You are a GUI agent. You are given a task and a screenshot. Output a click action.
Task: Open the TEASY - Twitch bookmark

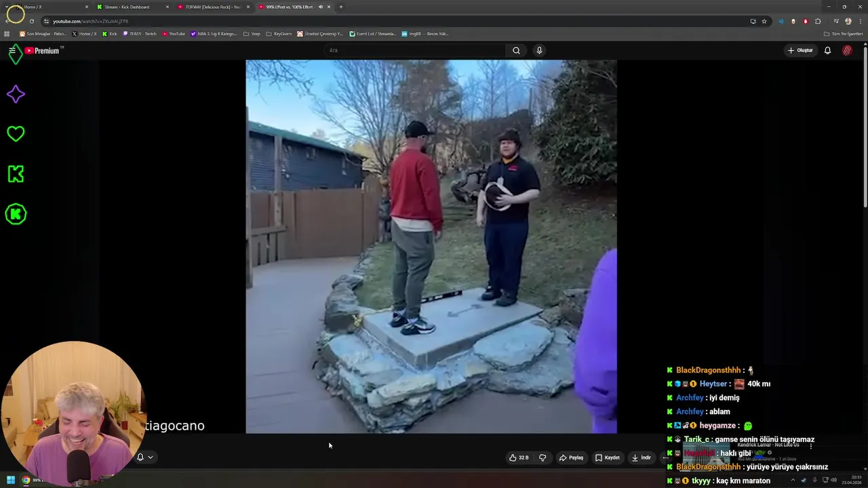(x=140, y=34)
